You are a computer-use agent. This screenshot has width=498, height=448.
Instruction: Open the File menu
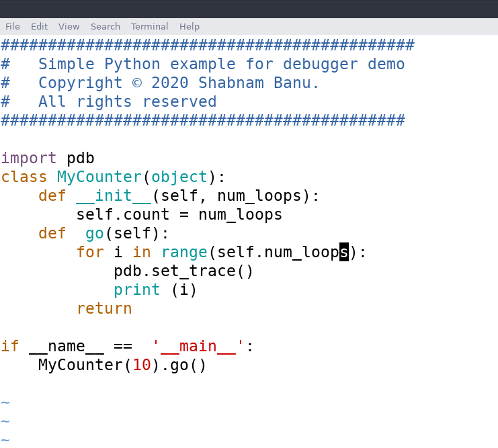point(13,26)
